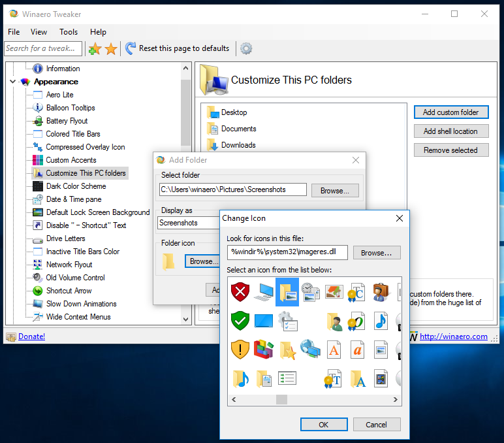
Task: Open the Donate! link
Action: [31, 336]
